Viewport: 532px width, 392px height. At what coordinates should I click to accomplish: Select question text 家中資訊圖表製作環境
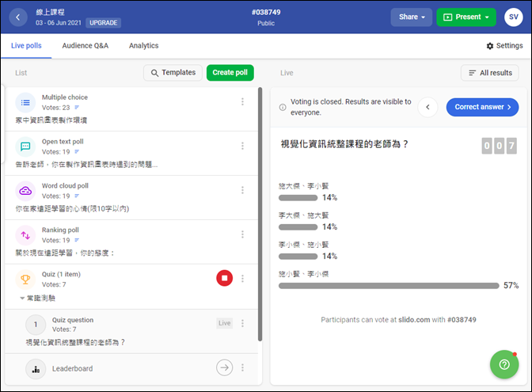pos(51,120)
